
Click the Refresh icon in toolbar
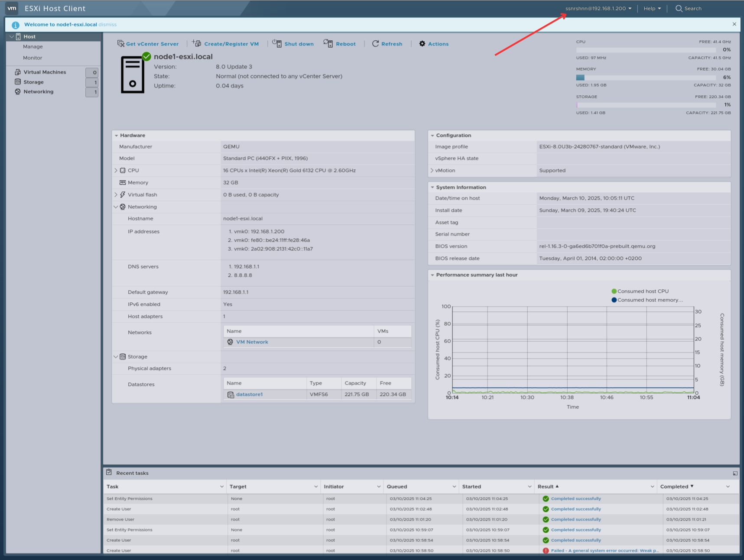click(x=375, y=44)
